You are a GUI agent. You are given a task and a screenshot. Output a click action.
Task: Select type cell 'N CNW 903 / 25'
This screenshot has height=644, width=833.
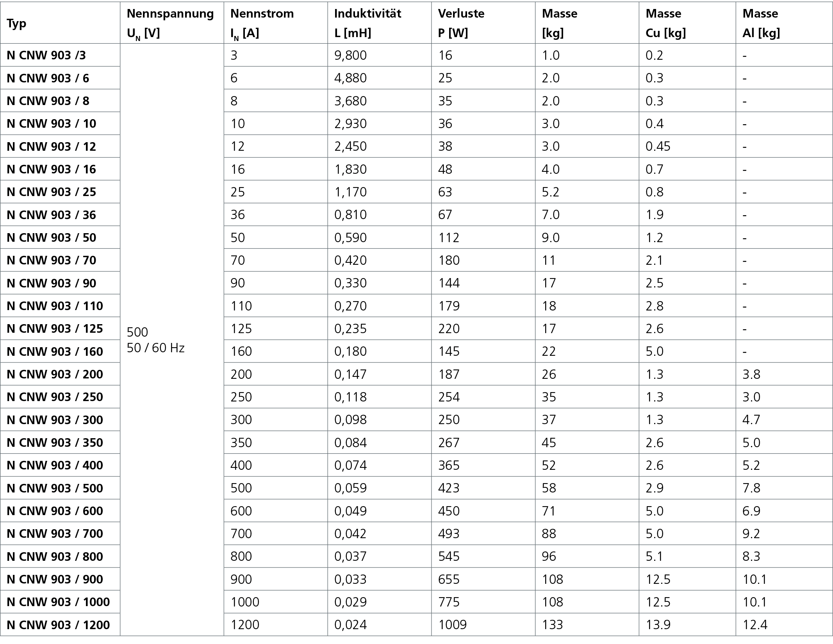60,192
